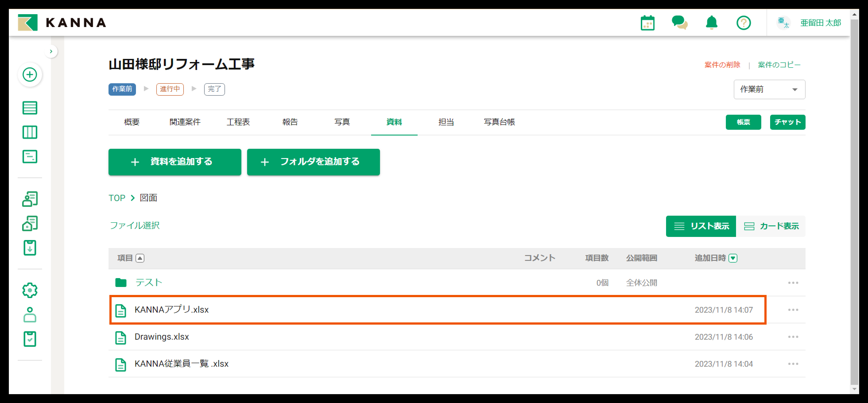Switch to カード表示 view
Viewport: 868px width, 403px height.
pyautogui.click(x=771, y=226)
